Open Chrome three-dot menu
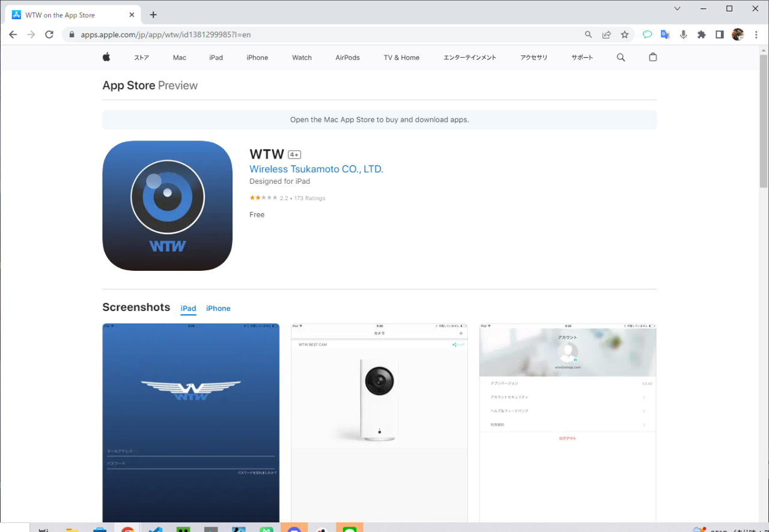The width and height of the screenshot is (769, 532). [x=756, y=35]
